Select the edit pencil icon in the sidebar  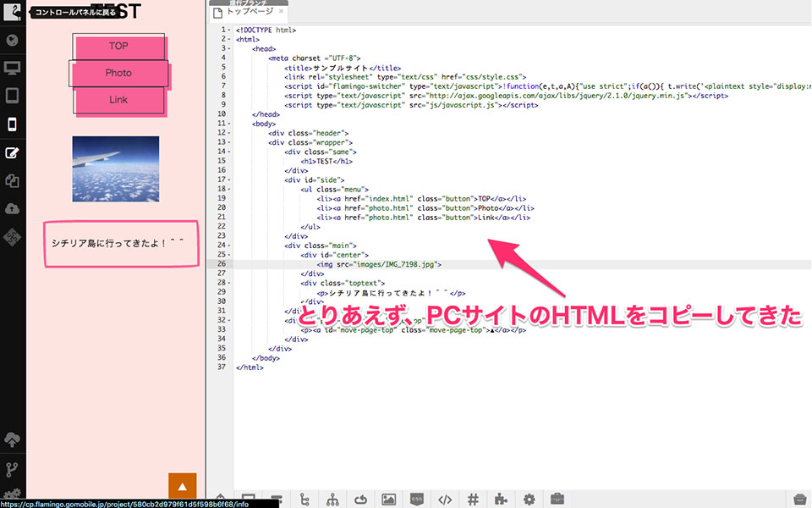coord(12,153)
